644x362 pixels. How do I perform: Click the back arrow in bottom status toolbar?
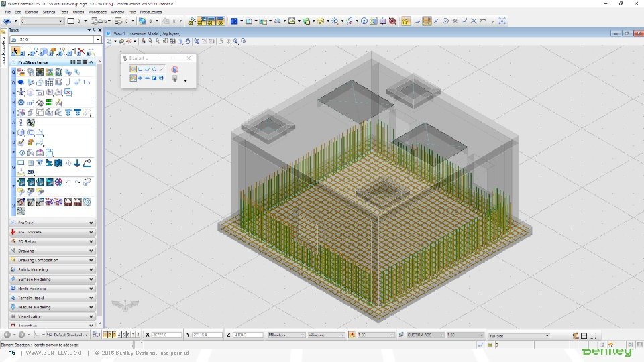(x=7, y=335)
